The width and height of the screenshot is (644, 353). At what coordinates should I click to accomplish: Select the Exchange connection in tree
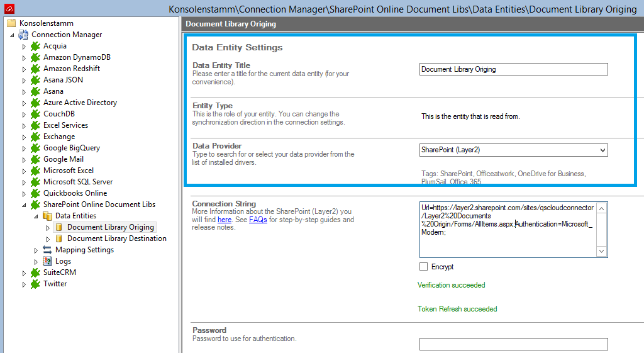point(58,137)
